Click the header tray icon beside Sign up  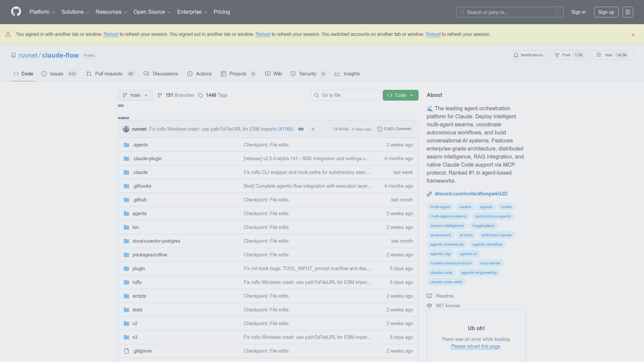[628, 12]
